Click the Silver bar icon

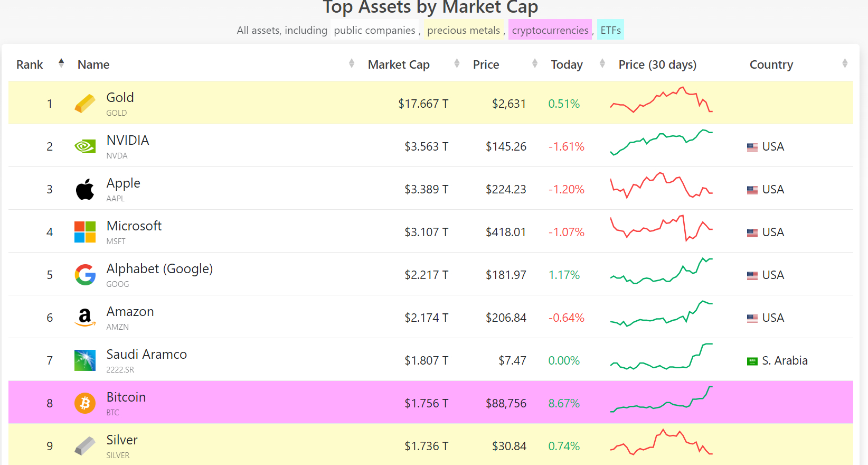(x=85, y=446)
